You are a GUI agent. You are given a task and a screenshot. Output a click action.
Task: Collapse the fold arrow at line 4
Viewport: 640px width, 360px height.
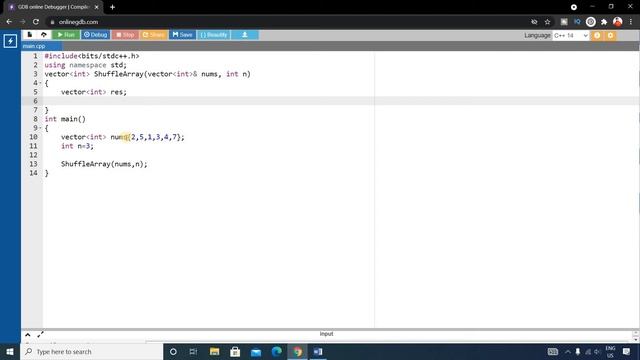click(x=40, y=83)
